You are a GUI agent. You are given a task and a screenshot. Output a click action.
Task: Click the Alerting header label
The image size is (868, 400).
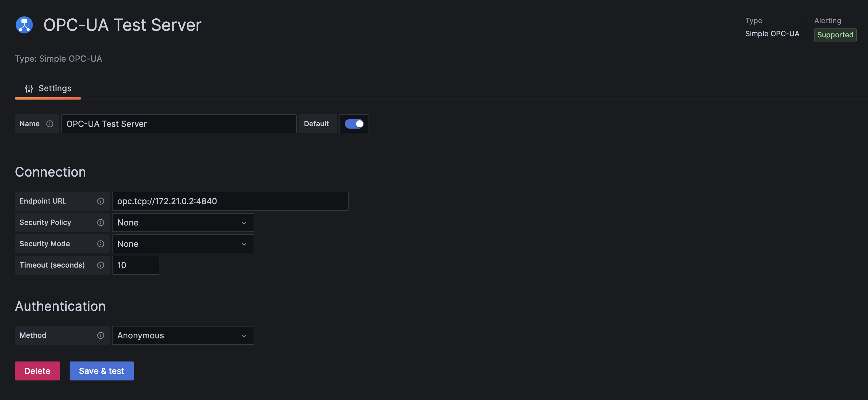tap(828, 20)
